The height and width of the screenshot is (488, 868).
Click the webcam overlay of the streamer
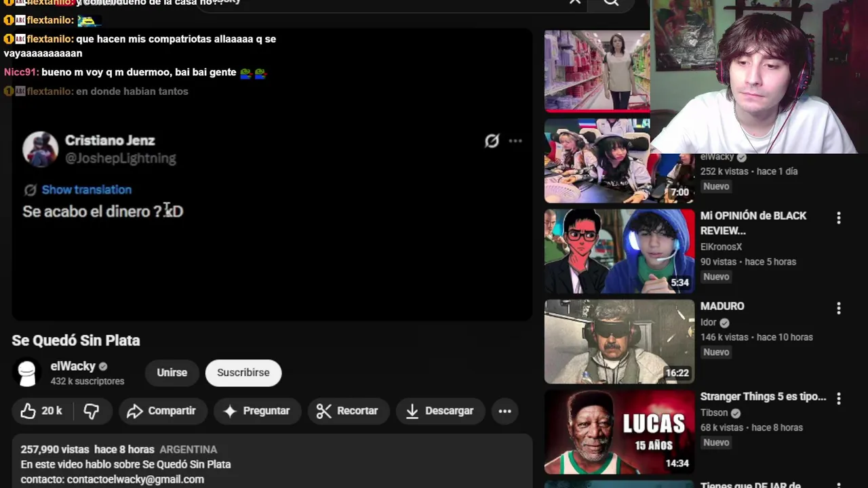pyautogui.click(x=759, y=76)
